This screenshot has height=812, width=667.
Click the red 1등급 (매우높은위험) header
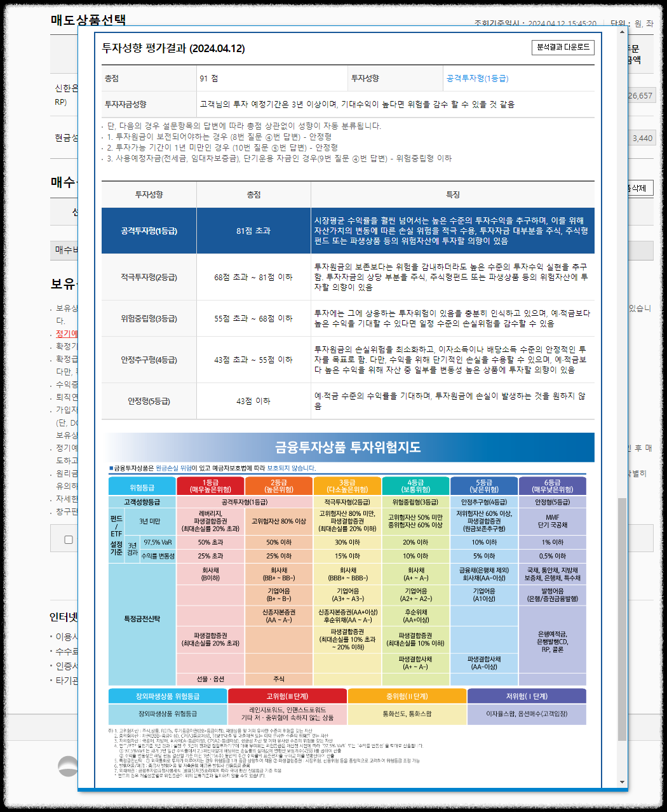click(x=210, y=486)
